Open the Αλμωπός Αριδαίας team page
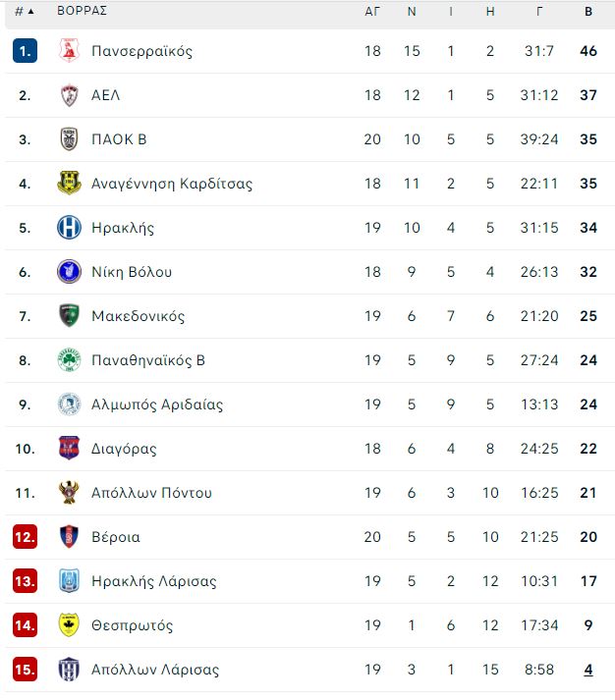The image size is (615, 700). click(157, 404)
